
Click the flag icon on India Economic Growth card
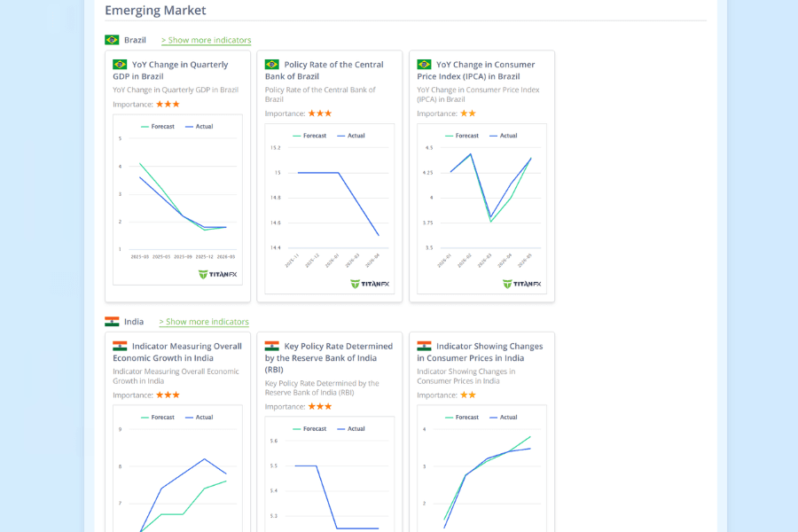pos(120,346)
